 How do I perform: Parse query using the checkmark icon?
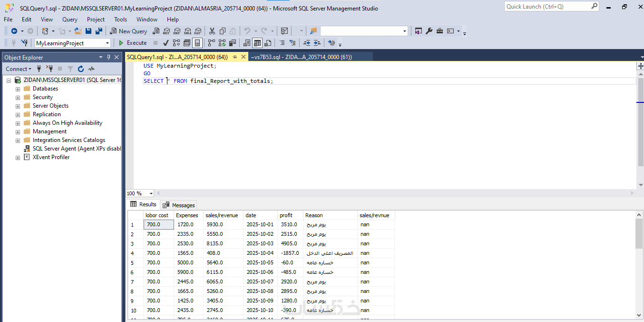[x=166, y=43]
